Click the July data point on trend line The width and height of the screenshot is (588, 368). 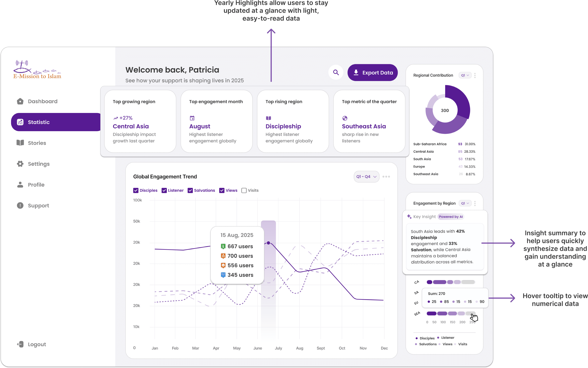268,243
